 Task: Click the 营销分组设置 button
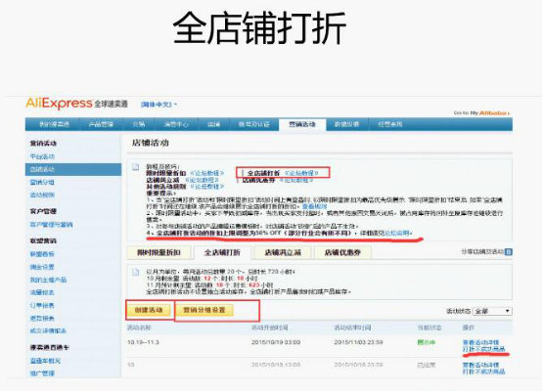point(204,310)
